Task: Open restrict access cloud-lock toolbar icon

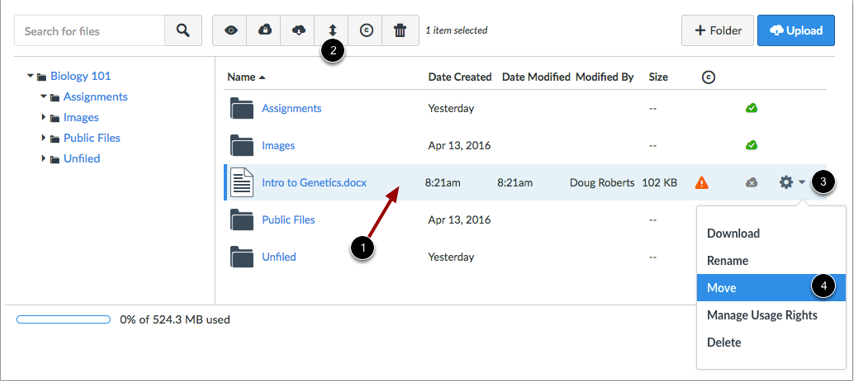Action: 265,30
